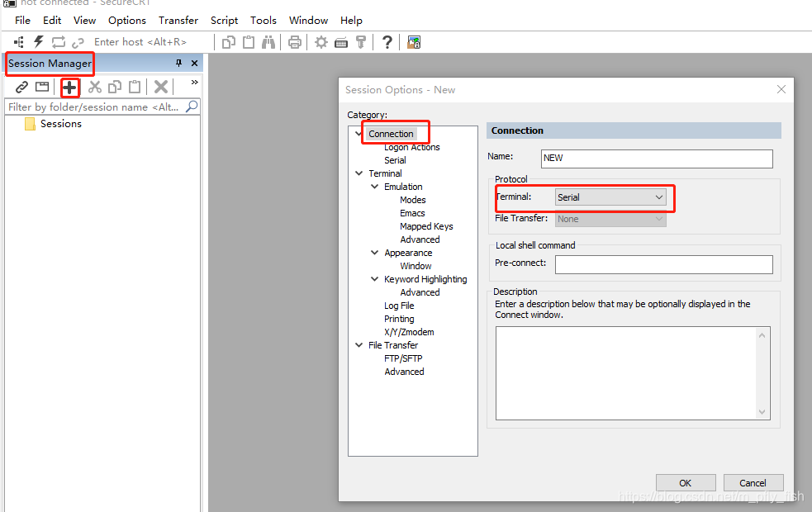Open the Terminal protocol Serial dropdown
812x512 pixels.
[610, 197]
